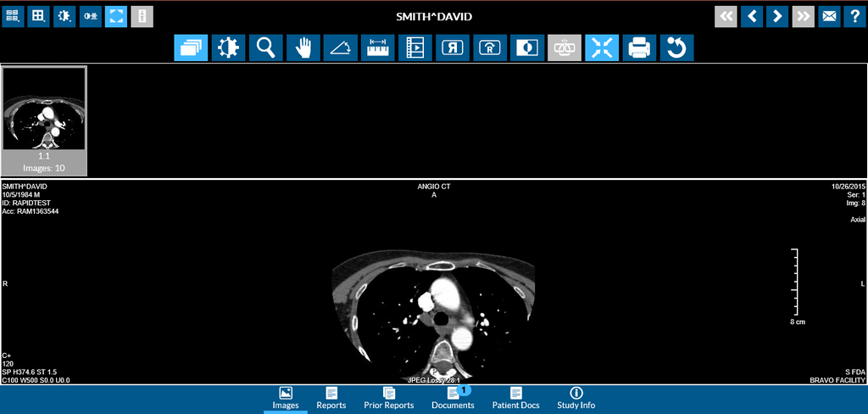Choose the angle measurement tool
Screen dimensions: 868x414
click(340, 48)
